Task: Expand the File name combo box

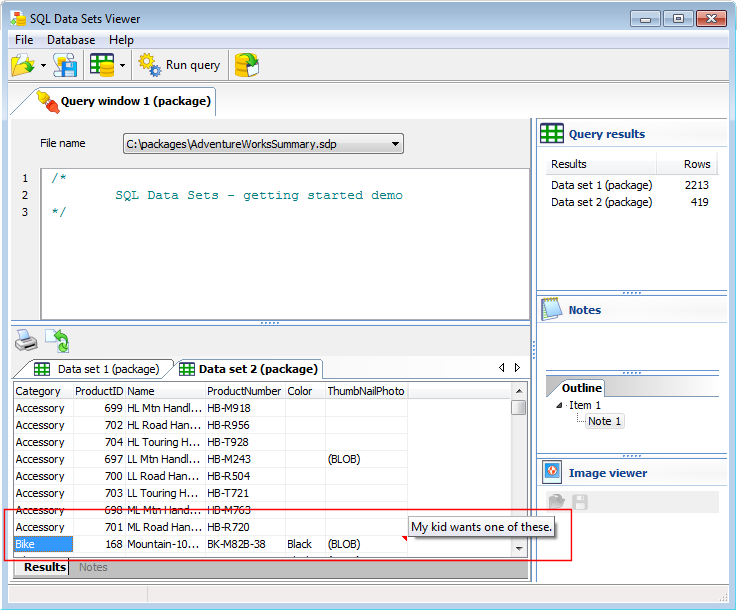Action: (x=396, y=144)
